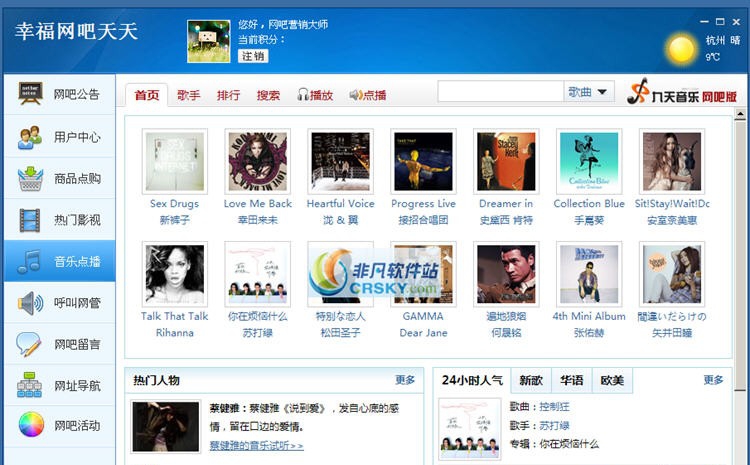This screenshot has height=465, width=750.
Task: Open the 4th Mini Album cover
Action: coord(589,274)
